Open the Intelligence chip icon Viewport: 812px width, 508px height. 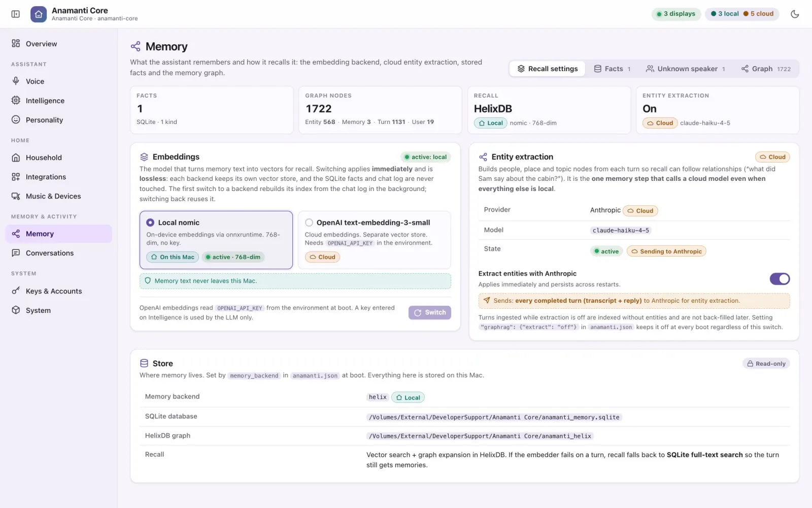tap(16, 101)
